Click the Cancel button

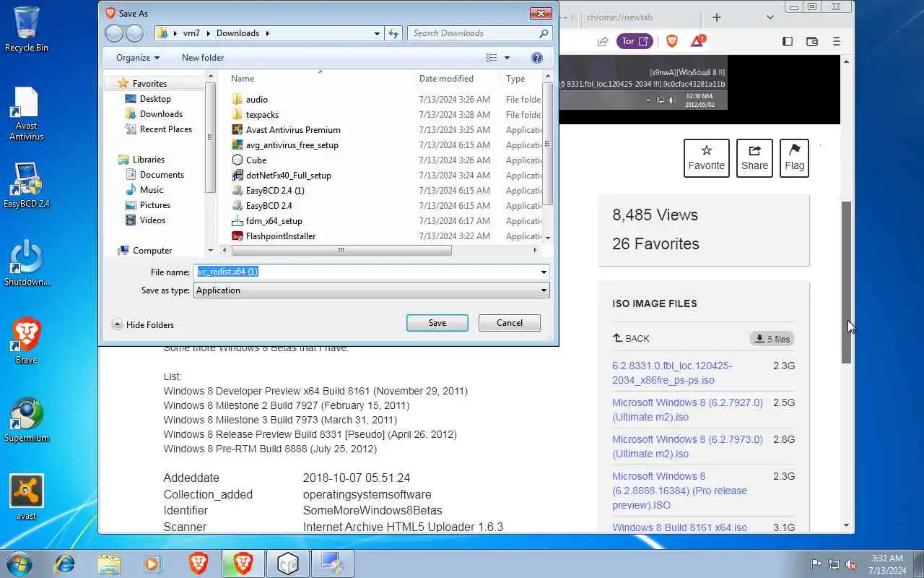[510, 323]
